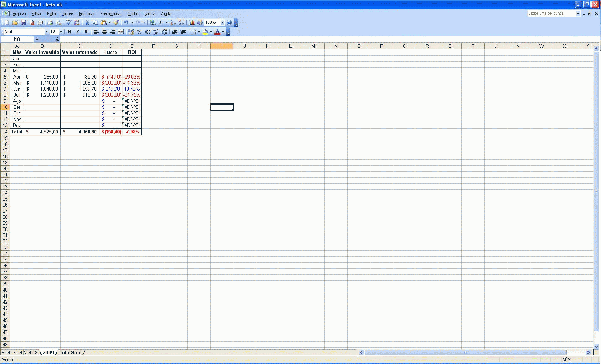Click the horizontal scrollbar thumb
This screenshot has height=364, width=601.
[465, 352]
